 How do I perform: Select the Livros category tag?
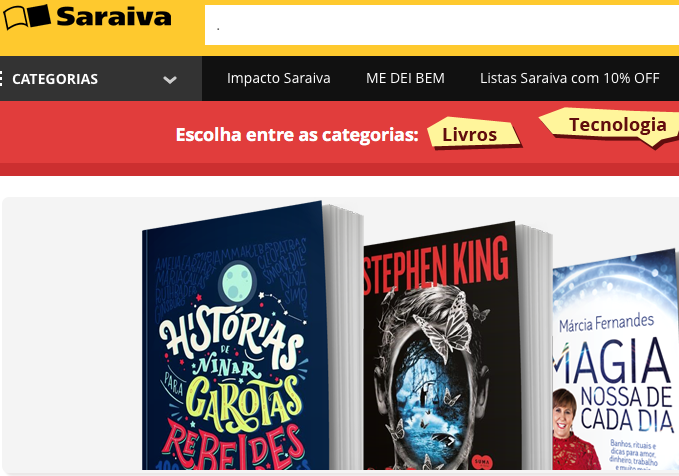point(473,134)
